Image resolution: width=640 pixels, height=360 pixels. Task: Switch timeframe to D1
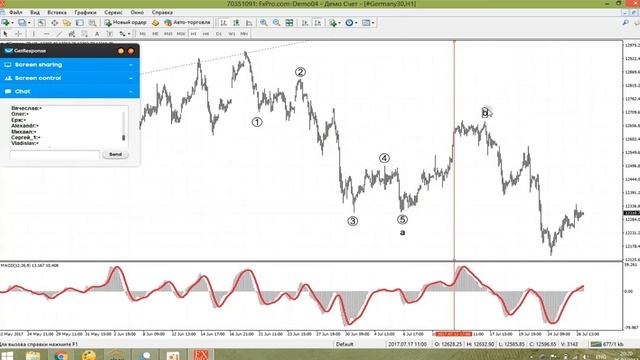(x=219, y=34)
